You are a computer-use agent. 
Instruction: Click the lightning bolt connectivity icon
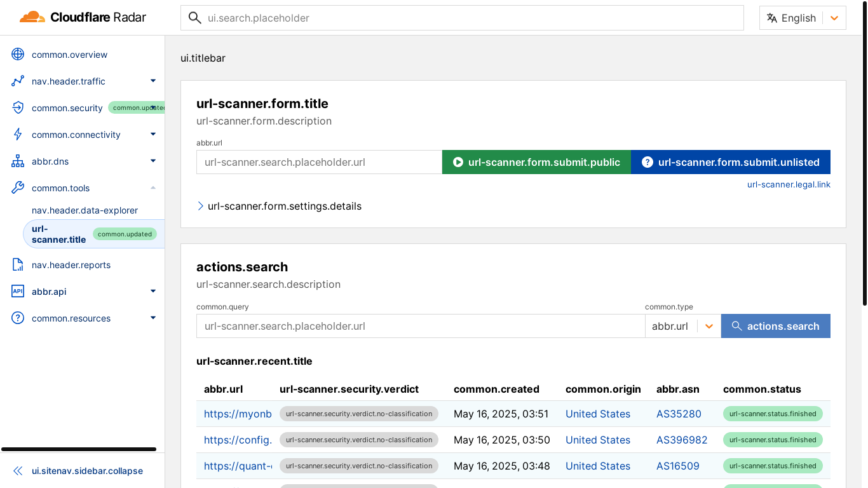(18, 135)
